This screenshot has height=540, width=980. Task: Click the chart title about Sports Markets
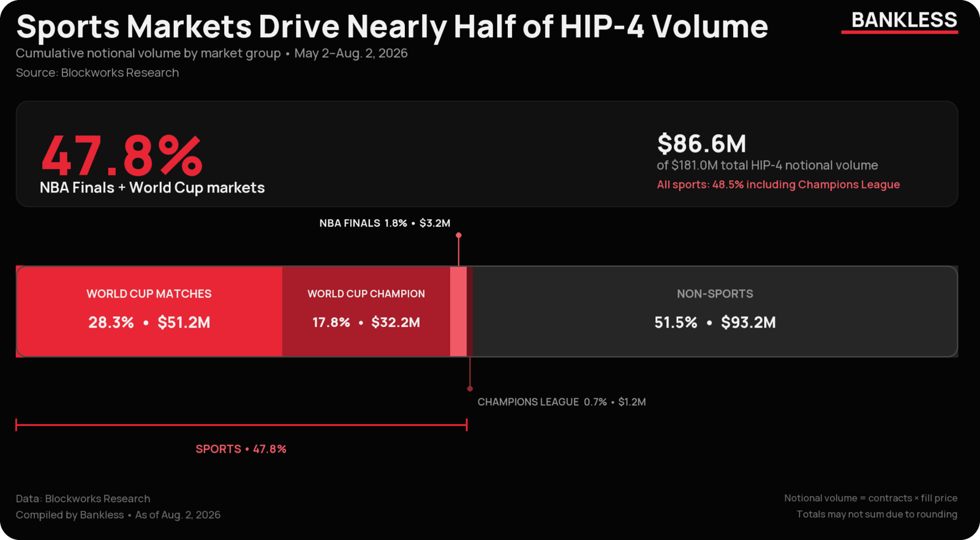tap(392, 26)
